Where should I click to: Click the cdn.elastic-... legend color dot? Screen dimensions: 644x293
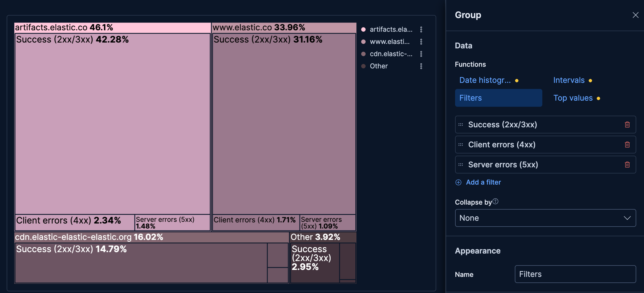363,54
